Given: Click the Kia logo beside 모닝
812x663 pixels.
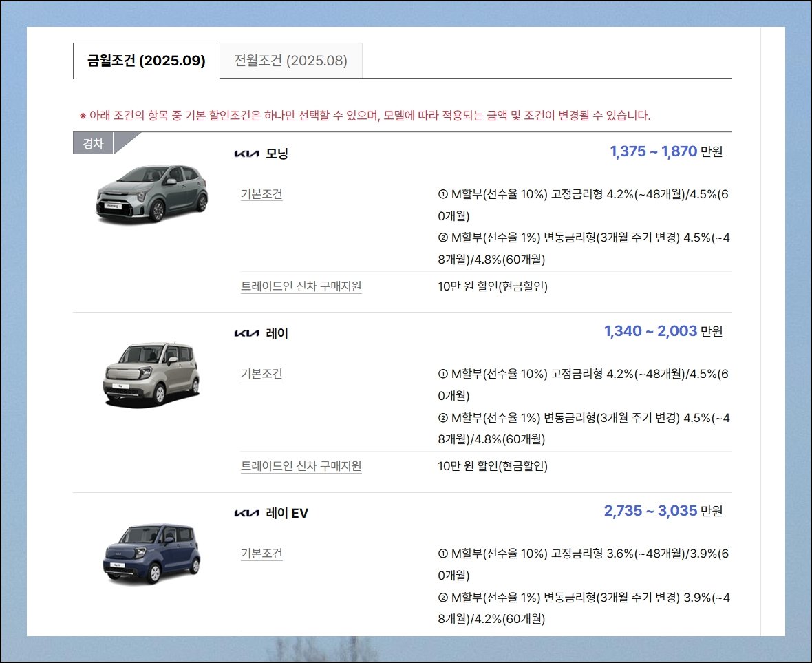Looking at the screenshot, I should pyautogui.click(x=246, y=154).
